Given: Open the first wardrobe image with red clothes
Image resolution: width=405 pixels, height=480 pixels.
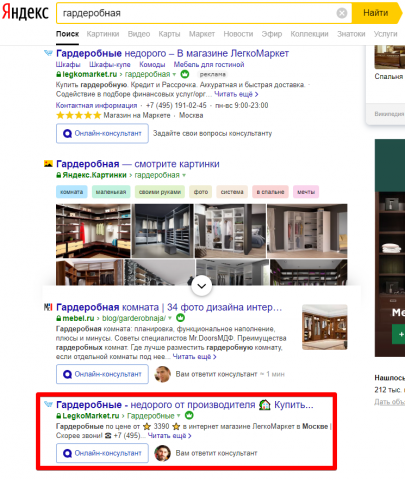Looking at the screenshot, I should [93, 231].
